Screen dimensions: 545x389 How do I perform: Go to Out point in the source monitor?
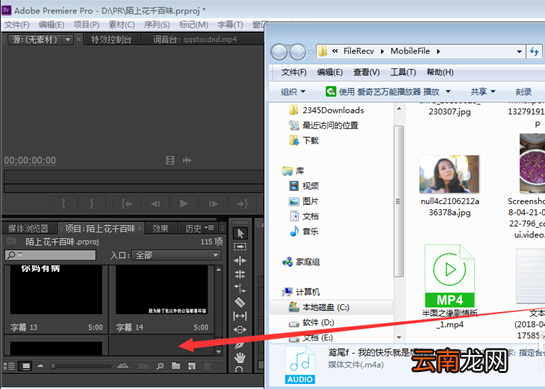click(242, 204)
